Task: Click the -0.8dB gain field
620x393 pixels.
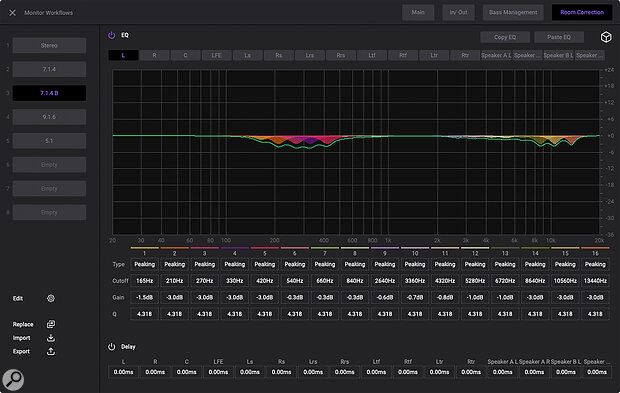Action: (445, 297)
